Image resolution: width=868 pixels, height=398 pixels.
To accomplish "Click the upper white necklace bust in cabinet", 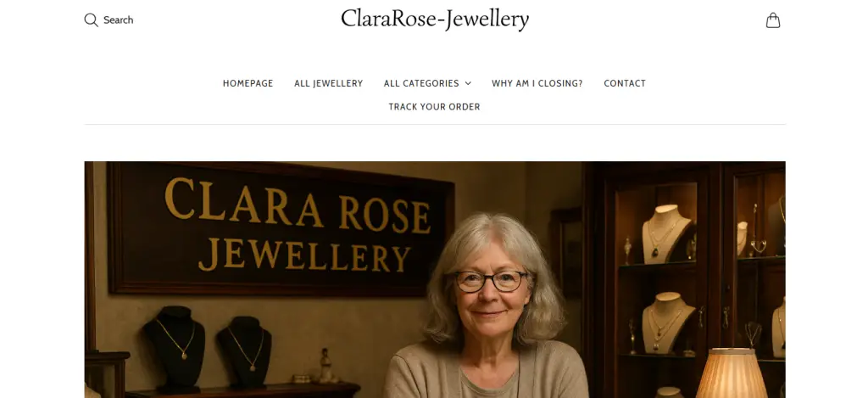I will coord(666,234).
